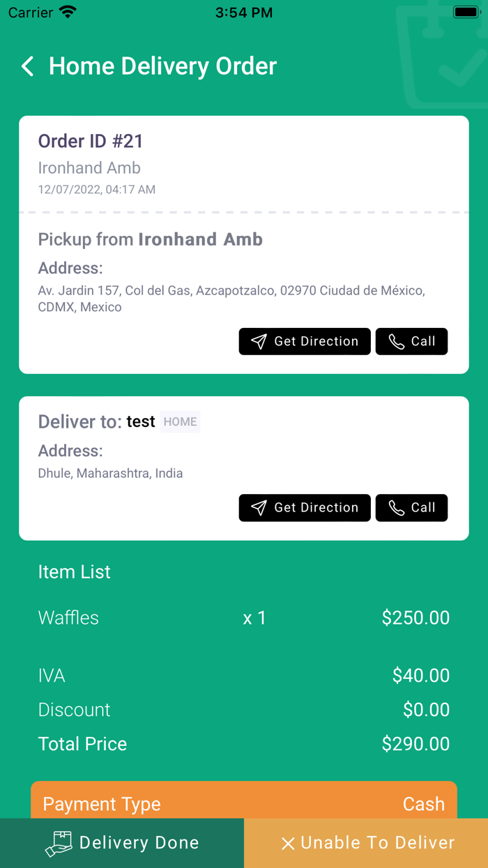Image resolution: width=488 pixels, height=868 pixels.
Task: Mark the order as Delivery Done
Action: tap(122, 843)
